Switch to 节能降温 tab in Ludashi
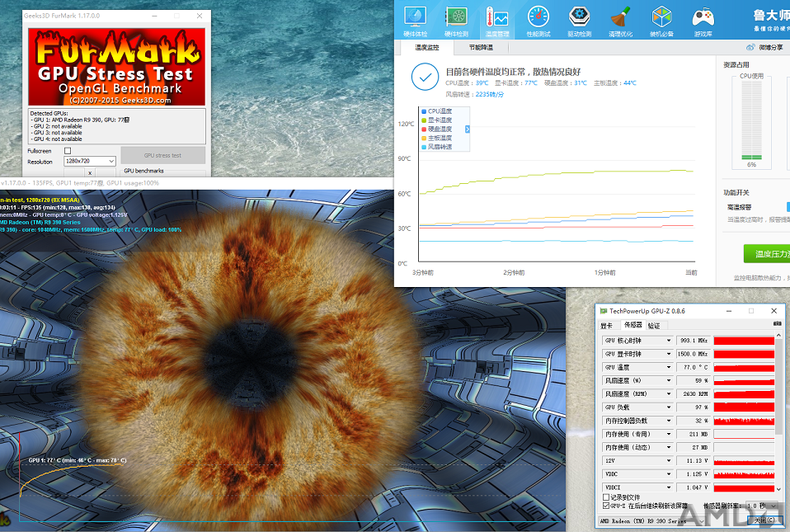The width and height of the screenshot is (790, 532). (481, 47)
